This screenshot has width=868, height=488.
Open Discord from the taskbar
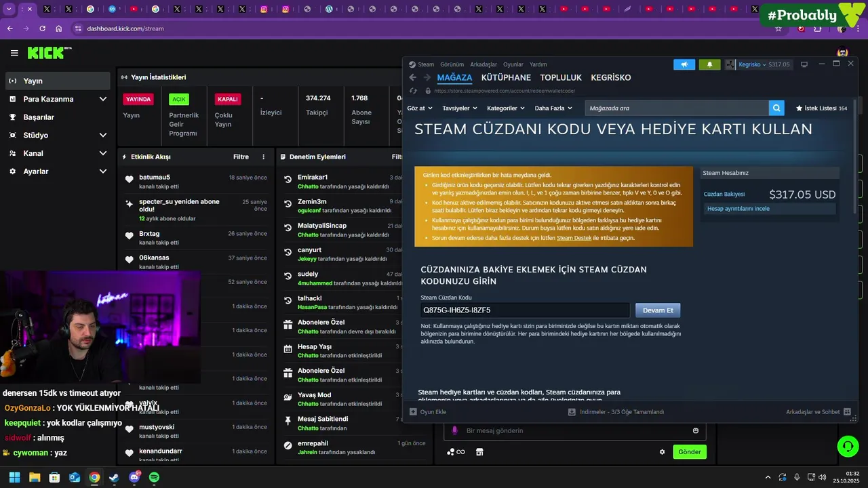[134, 477]
